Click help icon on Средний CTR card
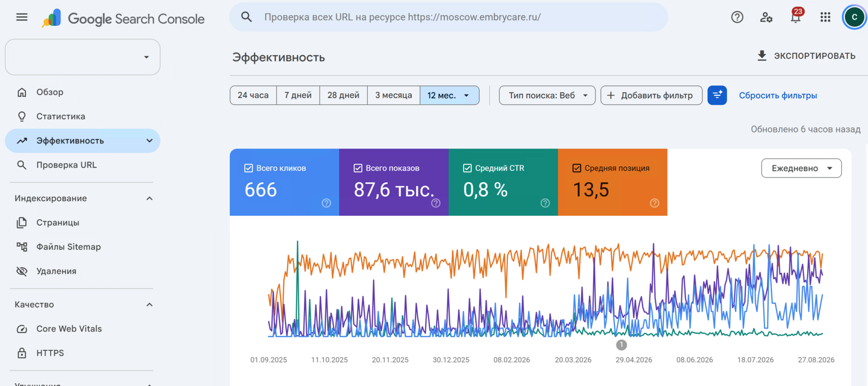 (545, 203)
